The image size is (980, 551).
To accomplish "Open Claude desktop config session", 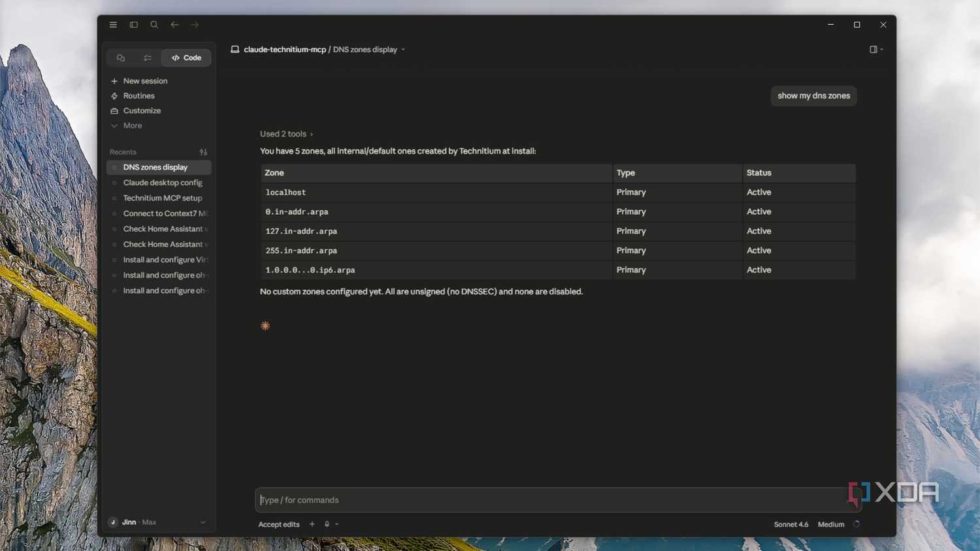I will tap(159, 183).
